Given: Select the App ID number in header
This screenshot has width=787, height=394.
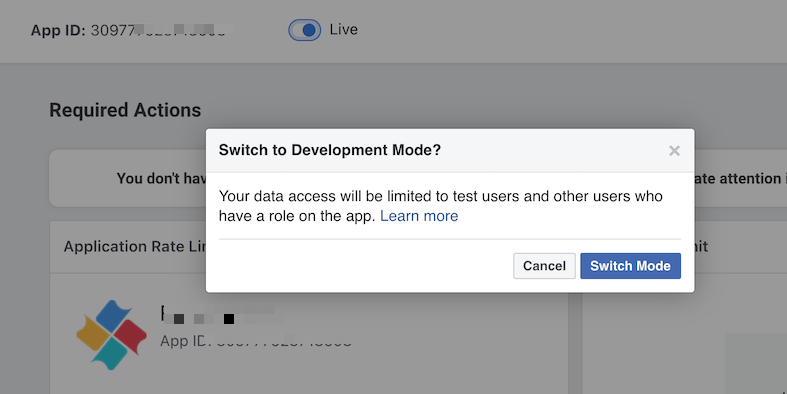Looking at the screenshot, I should tap(162, 30).
